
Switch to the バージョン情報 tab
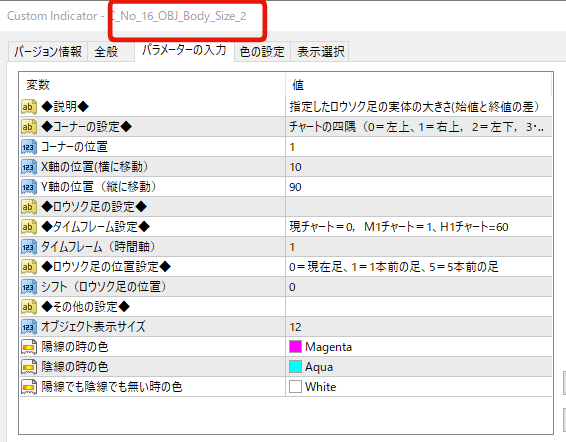[x=48, y=52]
